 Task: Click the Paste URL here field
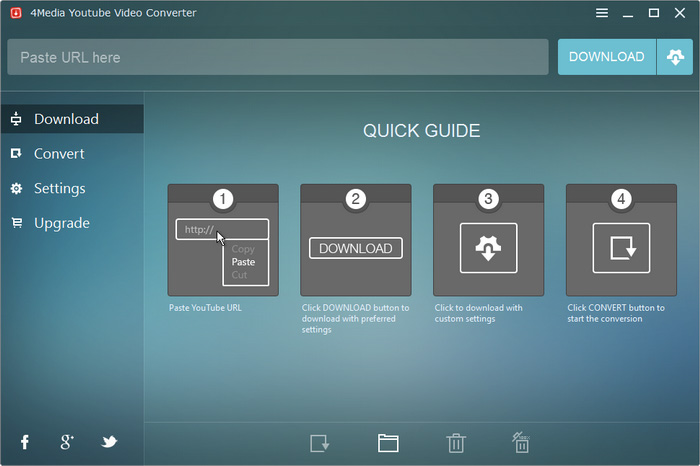pos(278,57)
